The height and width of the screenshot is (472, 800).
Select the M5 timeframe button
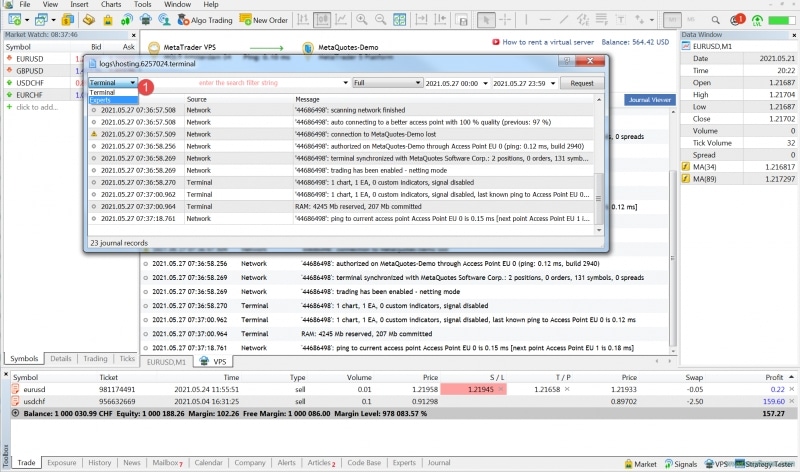[x=691, y=20]
